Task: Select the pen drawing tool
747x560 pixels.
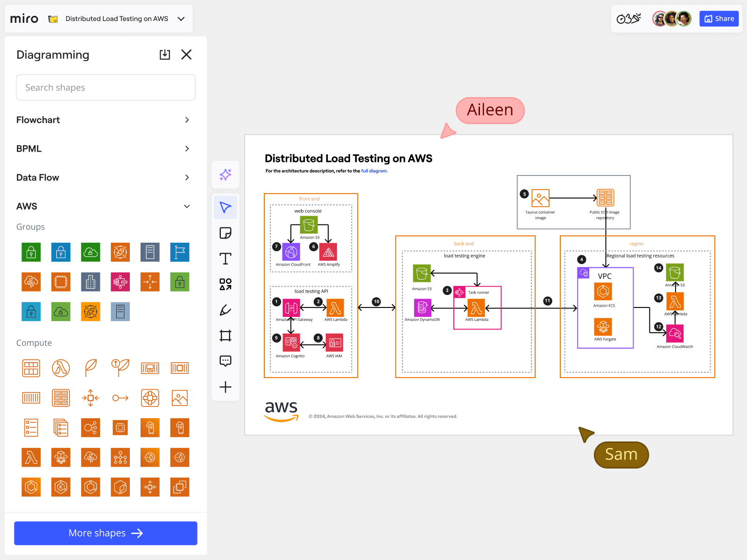Action: pyautogui.click(x=226, y=310)
